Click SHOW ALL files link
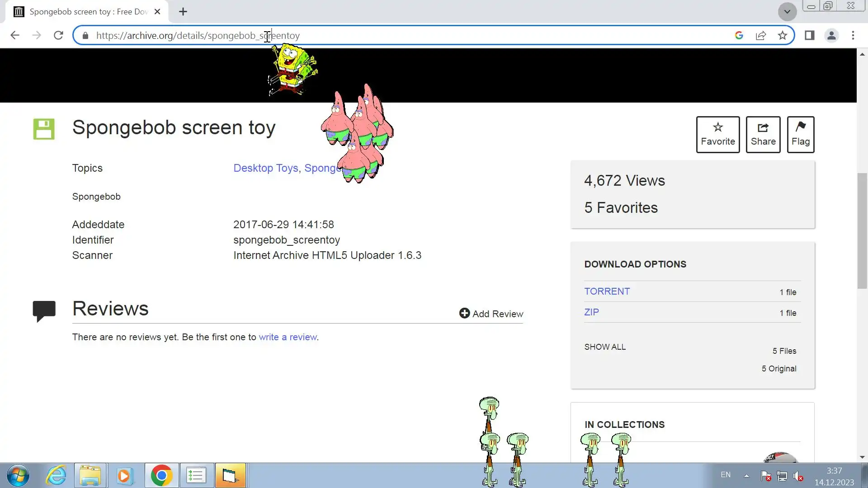868x488 pixels. pos(605,347)
